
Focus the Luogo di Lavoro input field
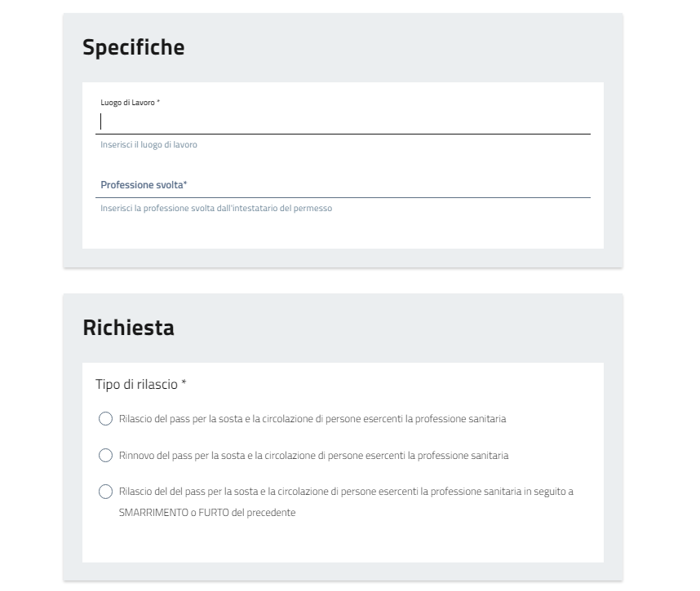pos(343,121)
